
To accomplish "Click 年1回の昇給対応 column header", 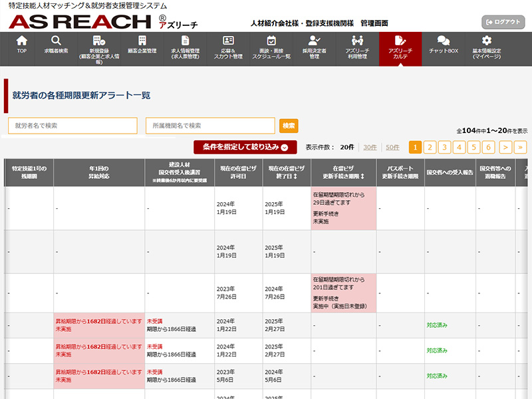I will click(99, 172).
